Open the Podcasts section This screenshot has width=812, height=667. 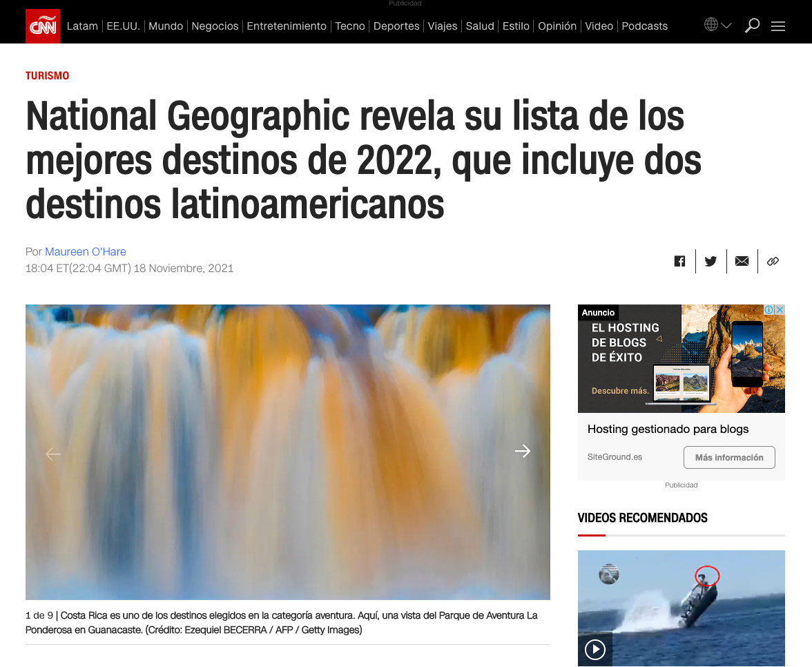click(x=645, y=26)
